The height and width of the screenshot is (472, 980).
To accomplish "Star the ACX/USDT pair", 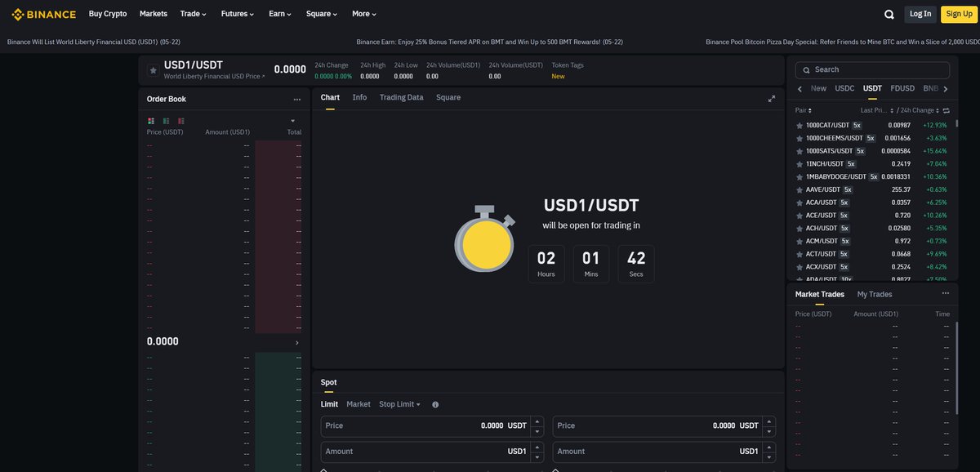I will point(800,267).
